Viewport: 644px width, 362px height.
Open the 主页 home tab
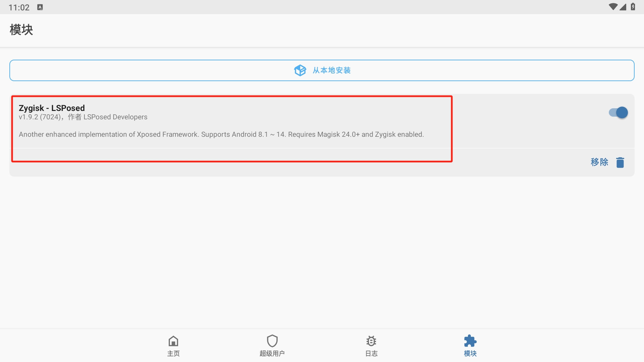(x=173, y=346)
